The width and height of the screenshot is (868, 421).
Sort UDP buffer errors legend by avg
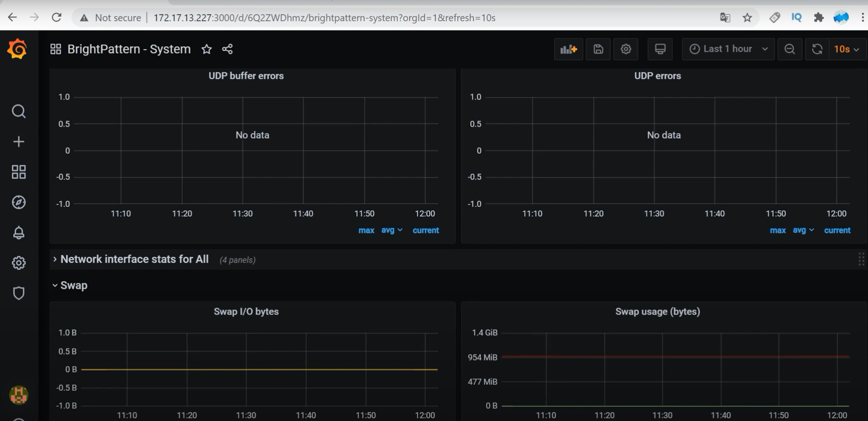pyautogui.click(x=392, y=230)
